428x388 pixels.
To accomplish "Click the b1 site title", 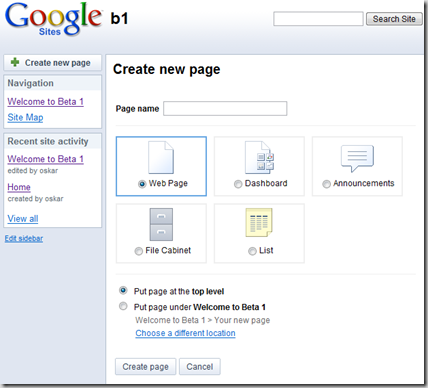I will click(x=119, y=18).
